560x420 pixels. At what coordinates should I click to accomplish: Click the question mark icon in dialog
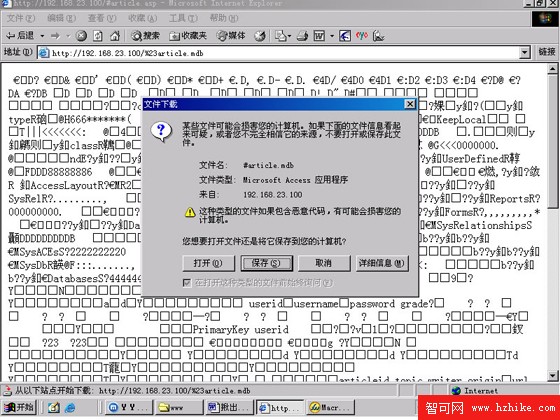click(x=161, y=131)
